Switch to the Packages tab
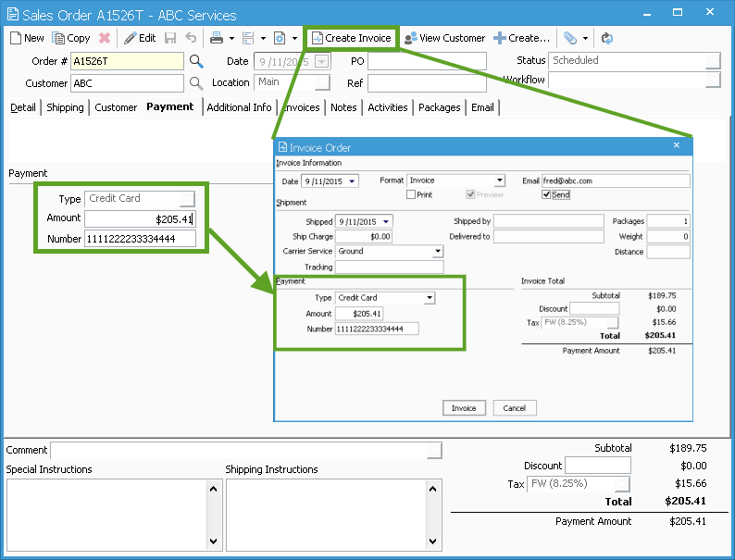 [x=439, y=107]
